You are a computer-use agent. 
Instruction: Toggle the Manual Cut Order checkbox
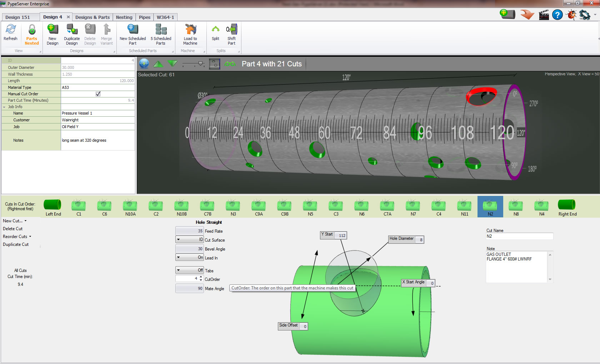(x=98, y=94)
